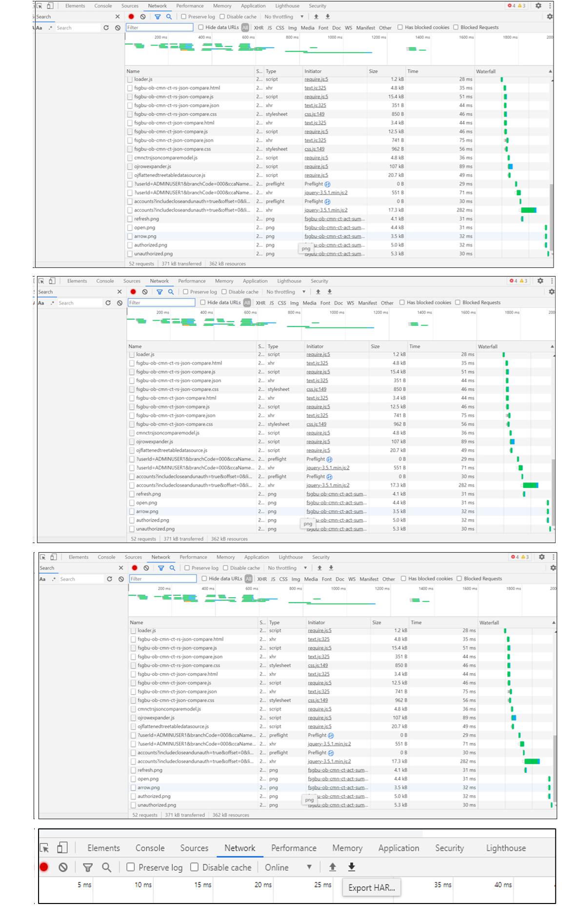Image resolution: width=578 pixels, height=924 pixels.
Task: Toggle regex (.*) icon in second panel
Action: pyautogui.click(x=52, y=303)
